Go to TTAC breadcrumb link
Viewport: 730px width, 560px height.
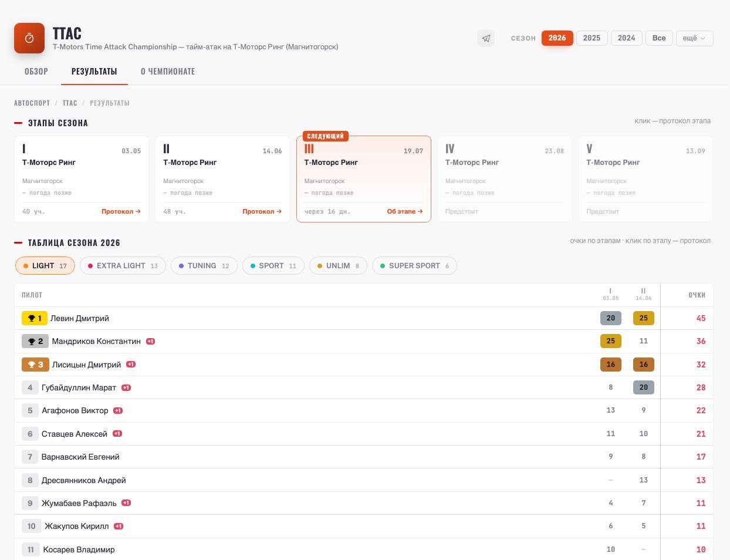click(x=70, y=103)
